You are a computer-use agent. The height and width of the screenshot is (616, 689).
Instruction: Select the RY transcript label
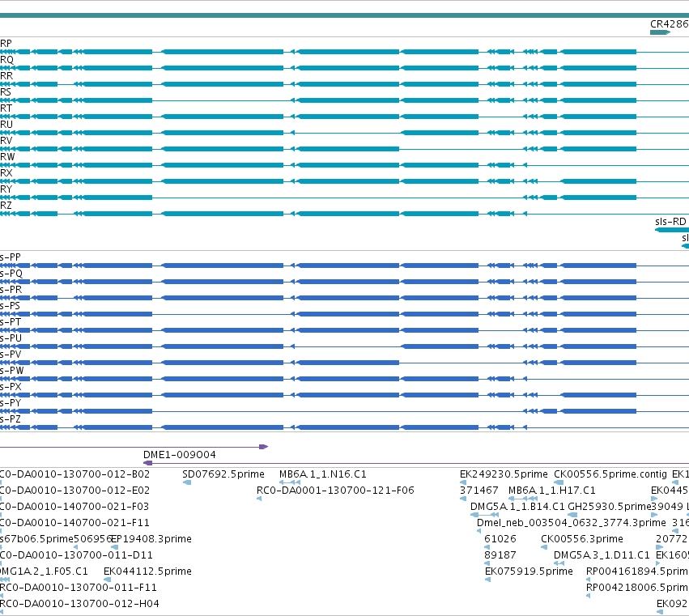click(6, 189)
